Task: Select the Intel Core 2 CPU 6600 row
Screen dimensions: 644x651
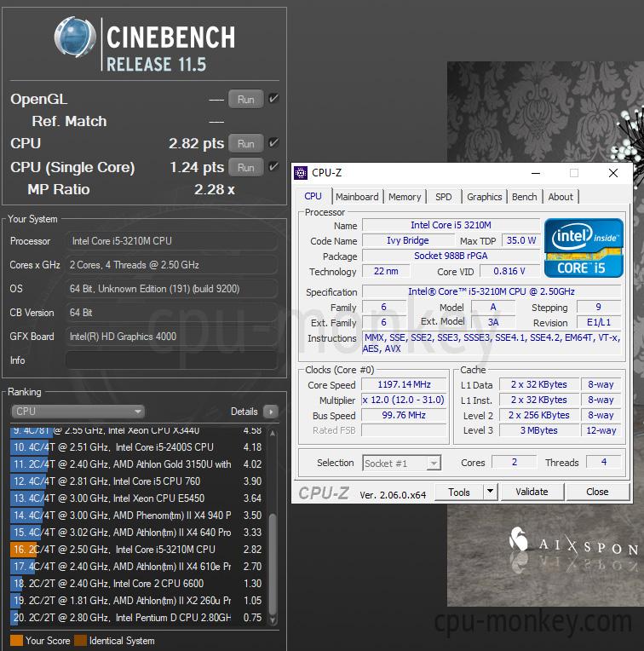Action: pos(138,584)
